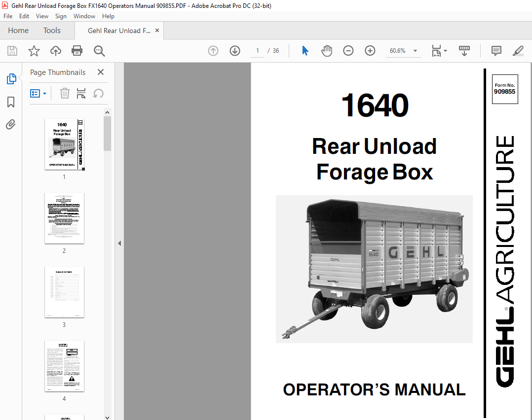Click the forage box wagon photo
This screenshot has width=532, height=420.
click(x=374, y=269)
